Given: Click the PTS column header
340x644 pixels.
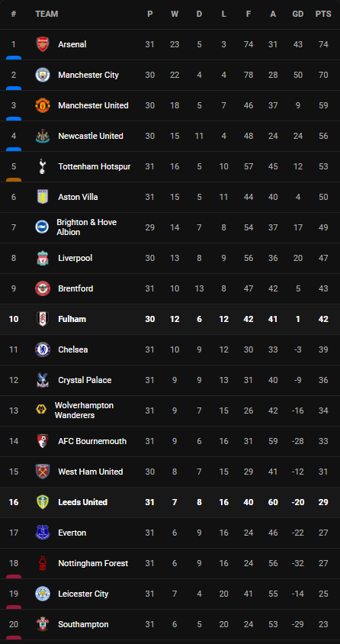Looking at the screenshot, I should coord(323,14).
